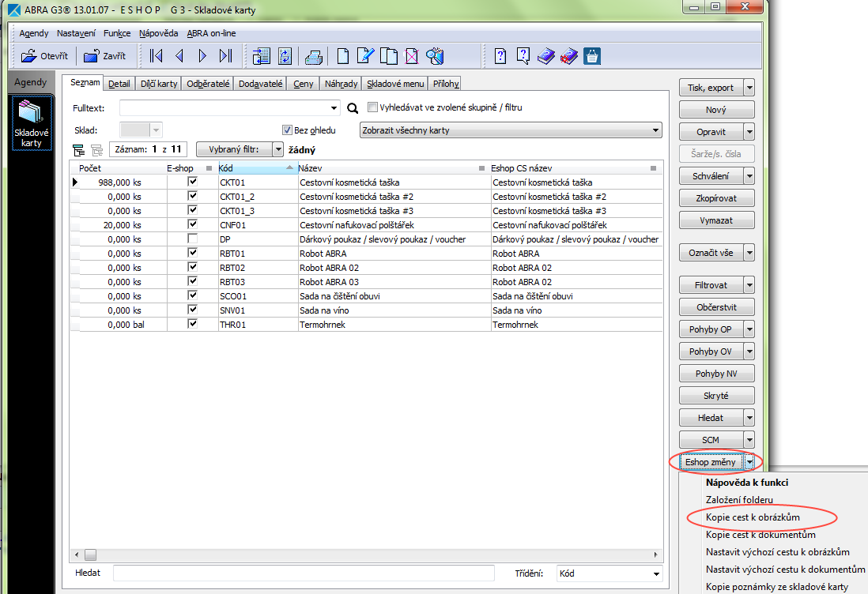Uncheck the 'Bez ohledu' checkbox
This screenshot has width=868, height=594.
pyautogui.click(x=287, y=130)
